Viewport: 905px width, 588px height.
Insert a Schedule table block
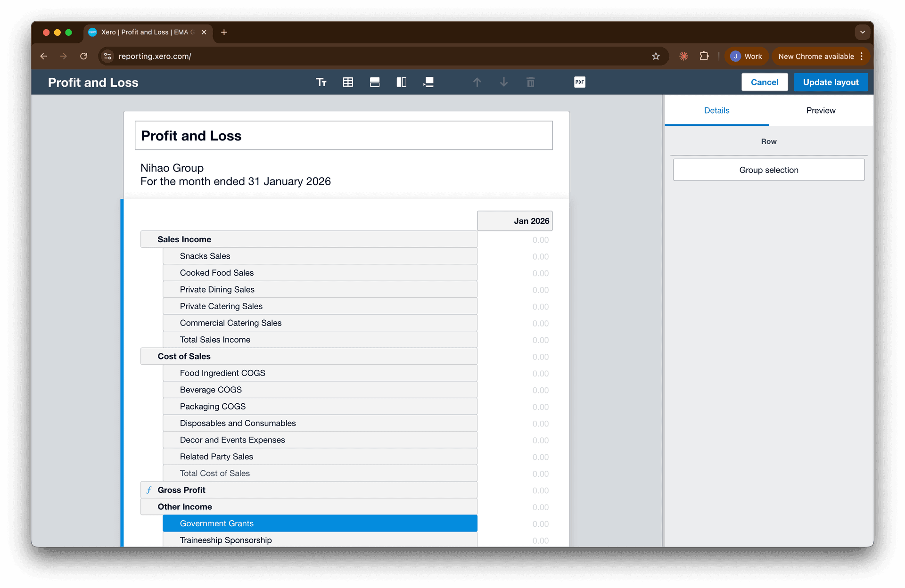tap(348, 82)
